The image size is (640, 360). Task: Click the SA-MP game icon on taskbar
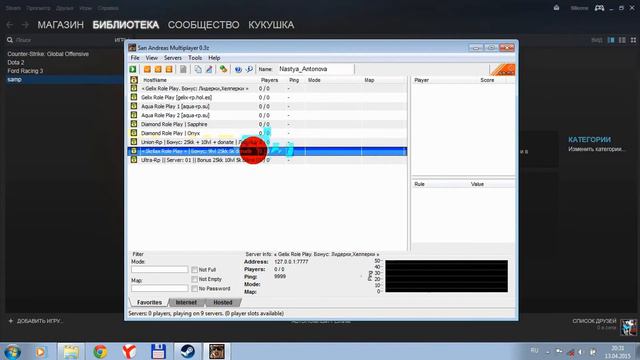216,351
